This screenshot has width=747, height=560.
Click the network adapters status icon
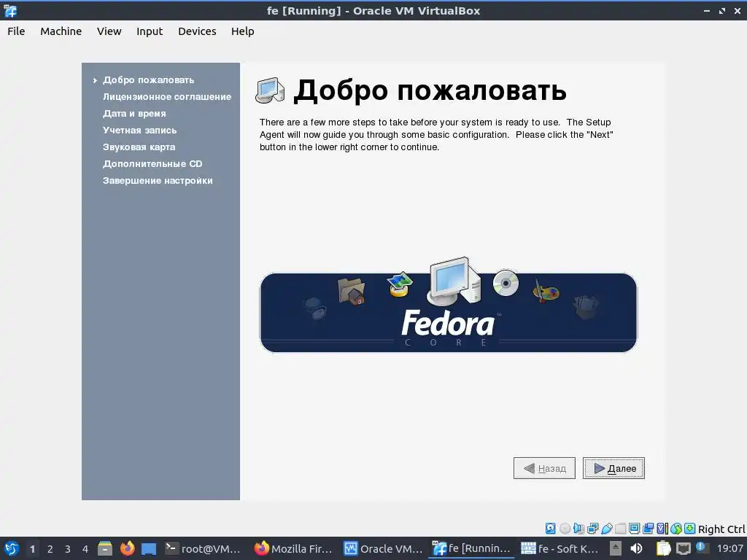click(x=592, y=528)
